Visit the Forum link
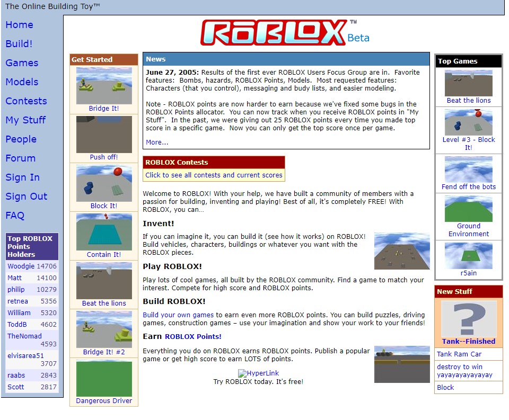The height and width of the screenshot is (420, 509). (x=21, y=158)
